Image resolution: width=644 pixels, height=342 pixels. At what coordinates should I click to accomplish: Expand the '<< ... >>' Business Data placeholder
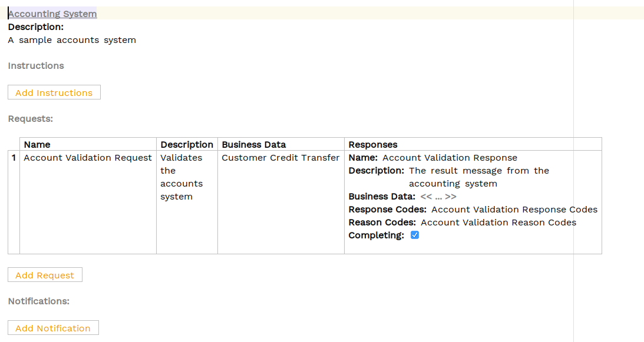pos(438,197)
